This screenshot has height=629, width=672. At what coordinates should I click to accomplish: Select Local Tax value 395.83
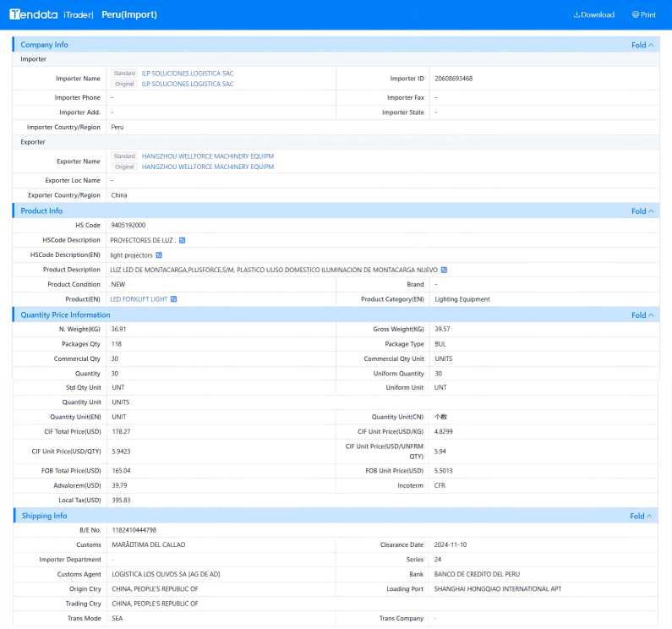(121, 500)
